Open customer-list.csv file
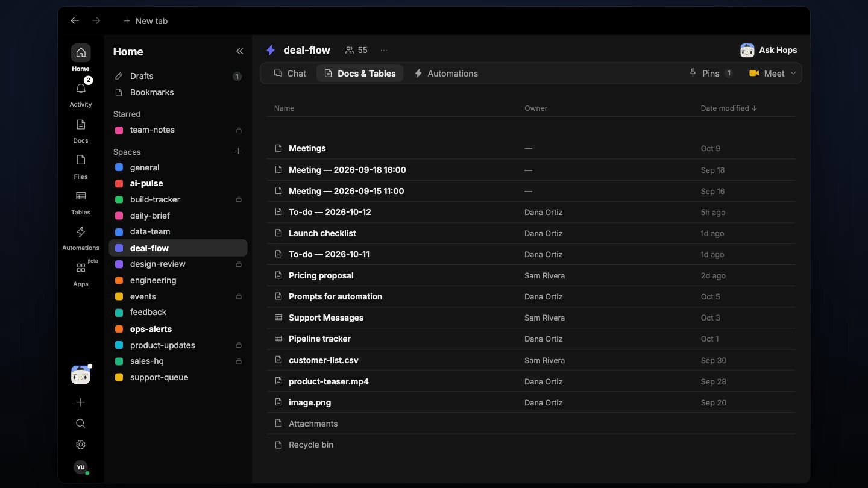The image size is (868, 488). coord(531,360)
